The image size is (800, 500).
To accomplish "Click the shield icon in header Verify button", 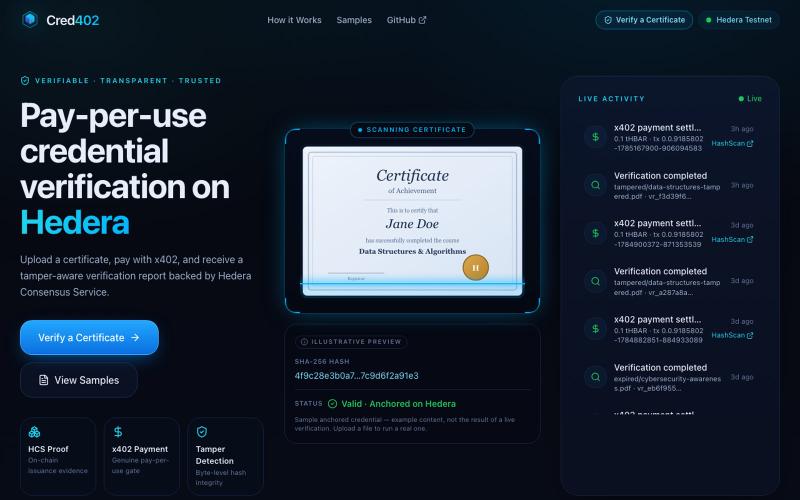I will pyautogui.click(x=608, y=20).
